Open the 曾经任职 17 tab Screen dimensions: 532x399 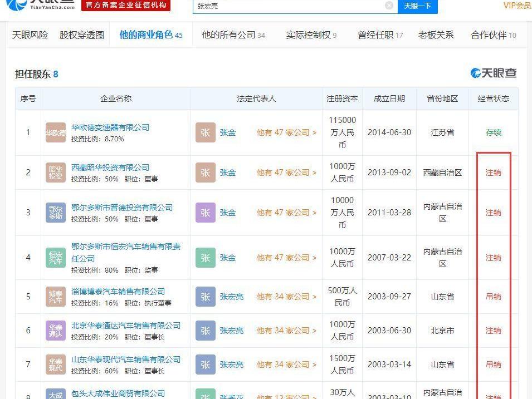(380, 35)
